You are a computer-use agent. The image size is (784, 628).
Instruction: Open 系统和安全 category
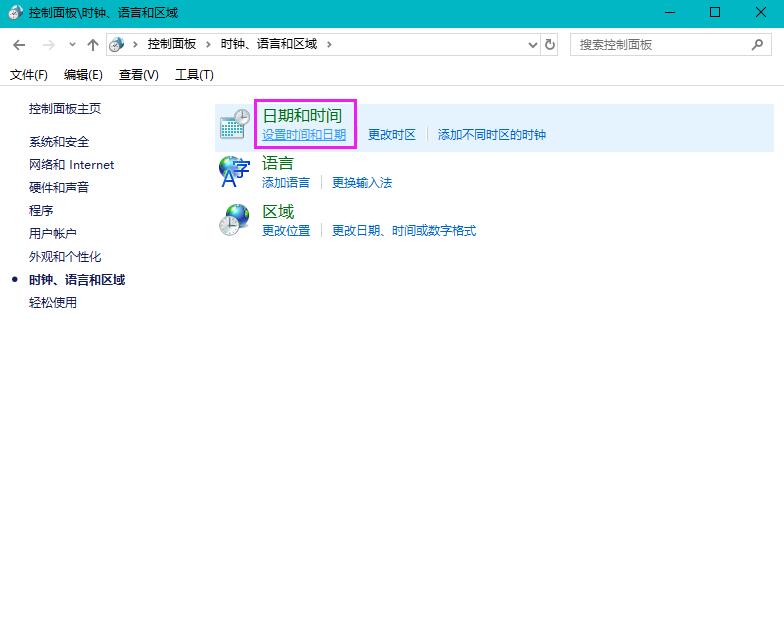[x=59, y=142]
